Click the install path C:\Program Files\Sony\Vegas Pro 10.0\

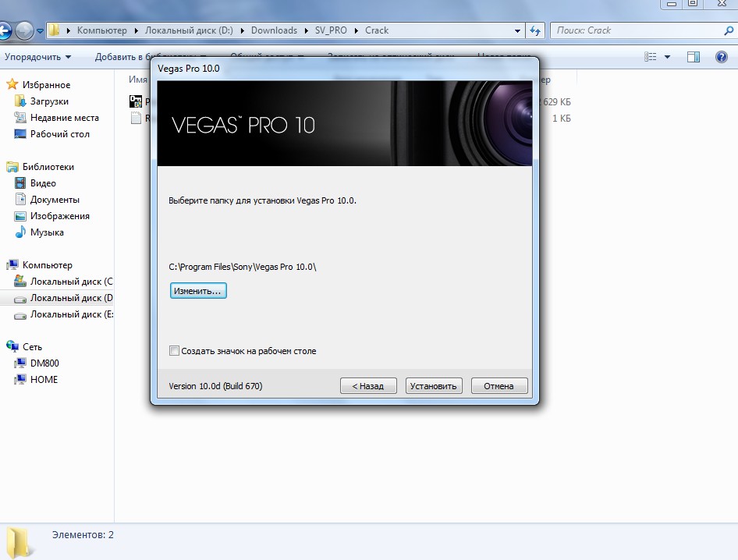pyautogui.click(x=243, y=267)
